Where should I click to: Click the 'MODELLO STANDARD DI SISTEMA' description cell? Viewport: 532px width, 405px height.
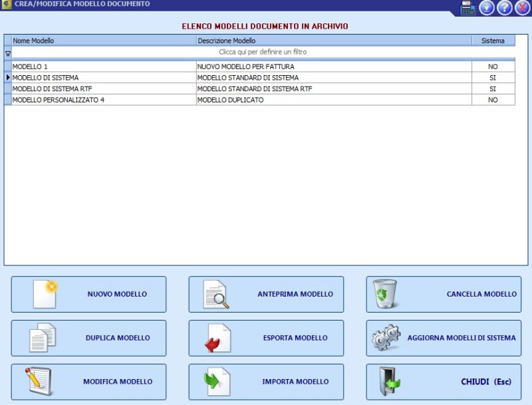pyautogui.click(x=334, y=78)
